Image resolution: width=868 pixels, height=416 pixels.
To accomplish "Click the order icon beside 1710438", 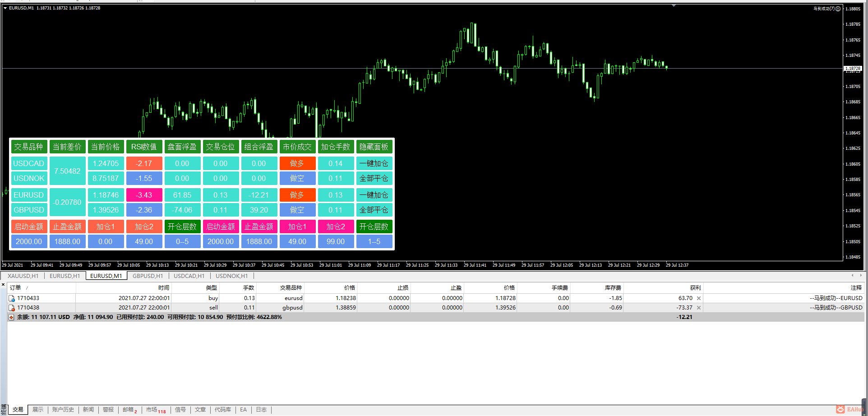I will 12,308.
